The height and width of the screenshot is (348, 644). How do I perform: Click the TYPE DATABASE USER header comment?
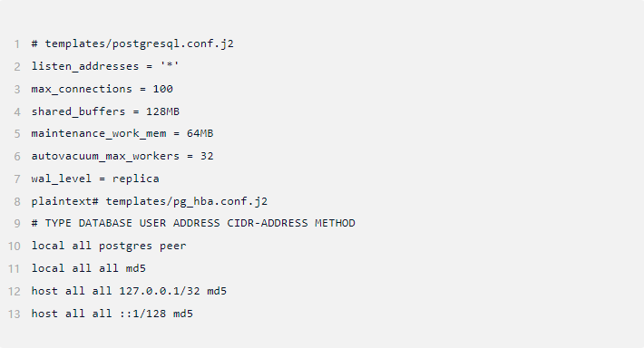pyautogui.click(x=193, y=223)
